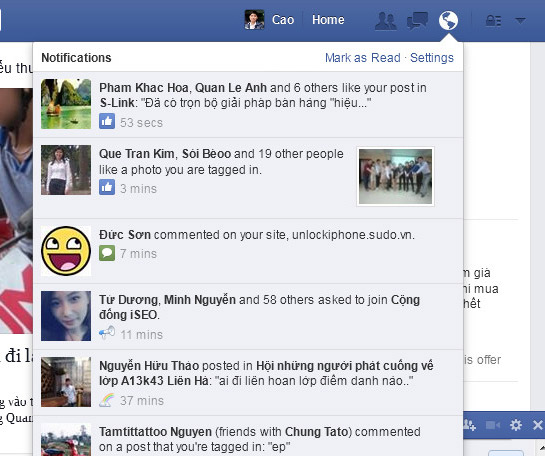The height and width of the screenshot is (456, 545).
Task: Click the rainbow icon beside 37 mins
Action: click(107, 400)
